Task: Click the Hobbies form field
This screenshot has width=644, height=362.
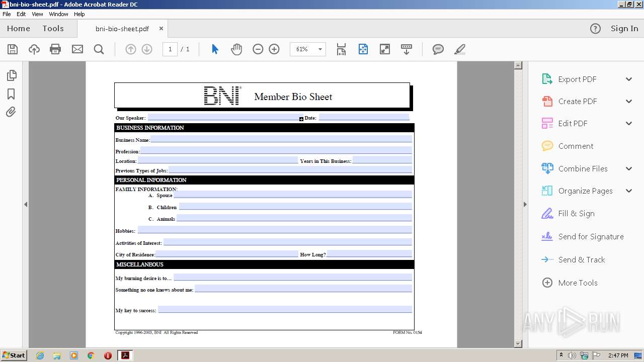Action: 275,230
